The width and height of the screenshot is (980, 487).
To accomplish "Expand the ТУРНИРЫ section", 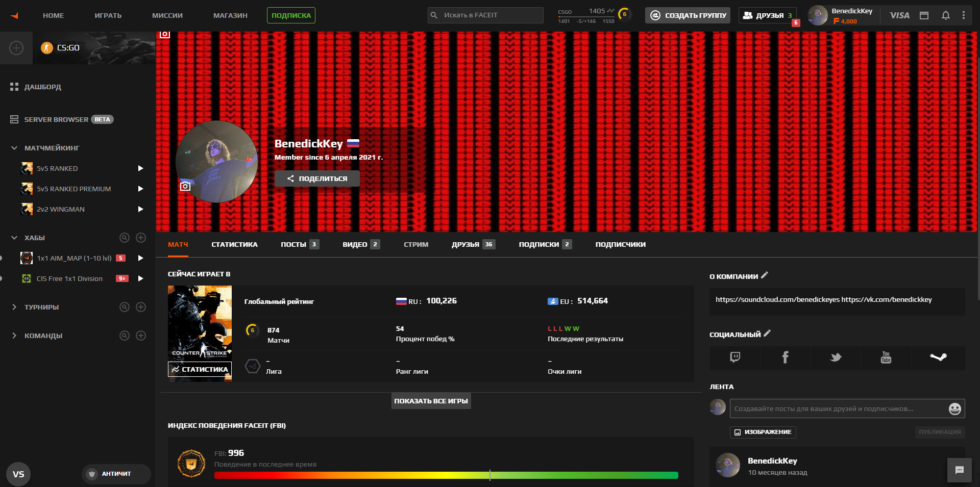I will pyautogui.click(x=14, y=307).
